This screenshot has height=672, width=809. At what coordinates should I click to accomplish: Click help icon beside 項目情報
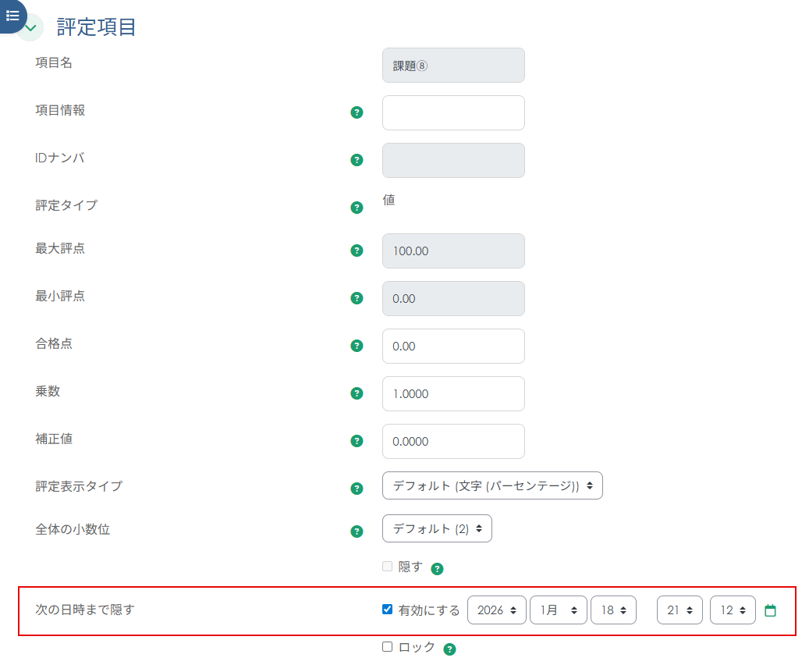[x=357, y=112]
